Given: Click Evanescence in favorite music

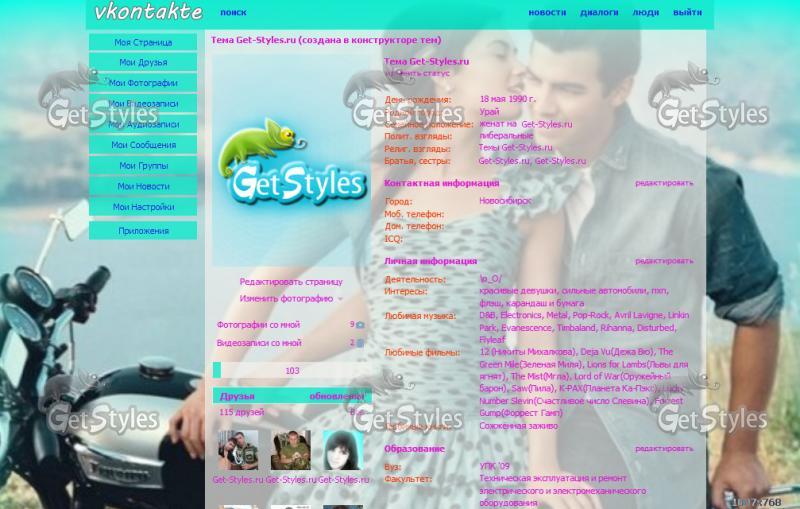Looking at the screenshot, I should click(x=527, y=327).
